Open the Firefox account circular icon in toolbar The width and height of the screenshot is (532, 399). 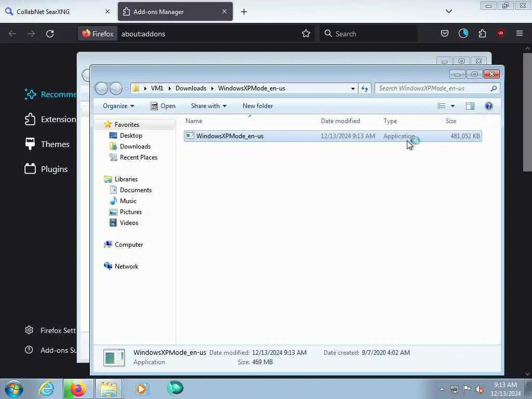(463, 33)
